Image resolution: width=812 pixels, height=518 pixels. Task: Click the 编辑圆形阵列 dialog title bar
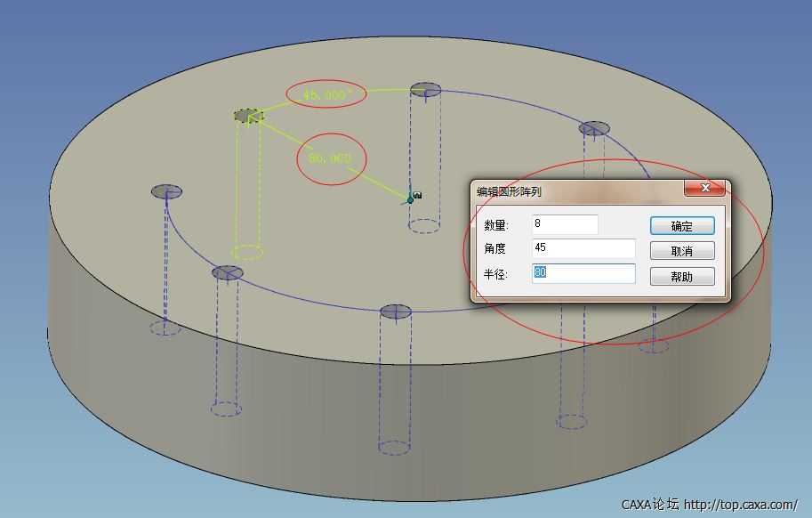pos(569,190)
